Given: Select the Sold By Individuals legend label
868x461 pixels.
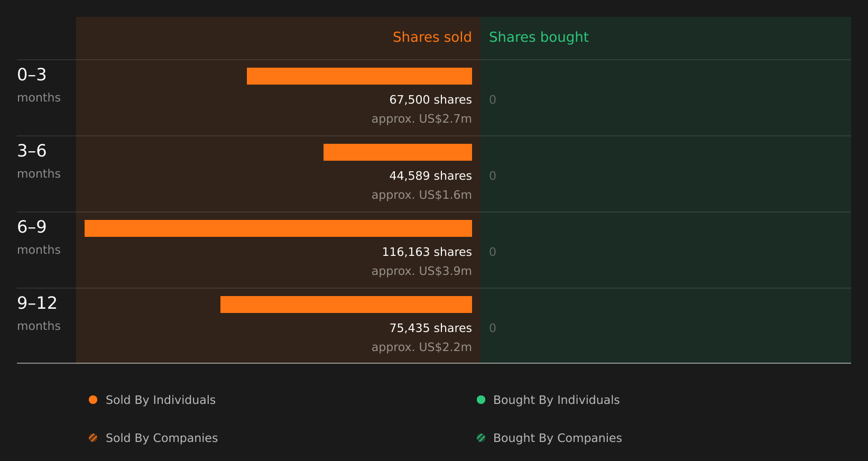Looking at the screenshot, I should [161, 400].
